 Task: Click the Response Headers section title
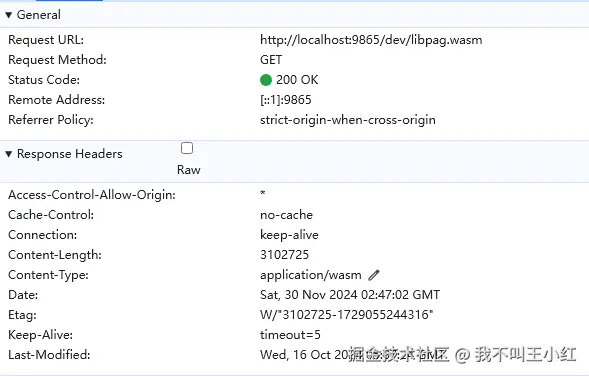tap(70, 154)
